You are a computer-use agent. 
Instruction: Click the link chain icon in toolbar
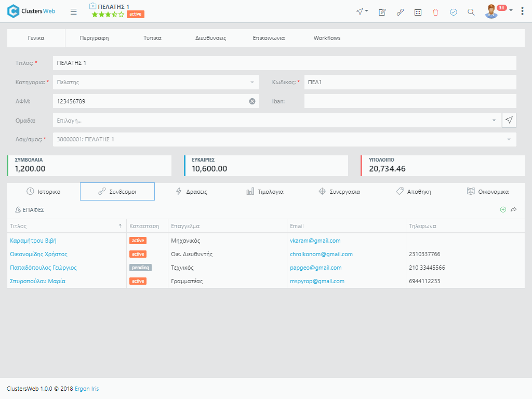tap(400, 12)
